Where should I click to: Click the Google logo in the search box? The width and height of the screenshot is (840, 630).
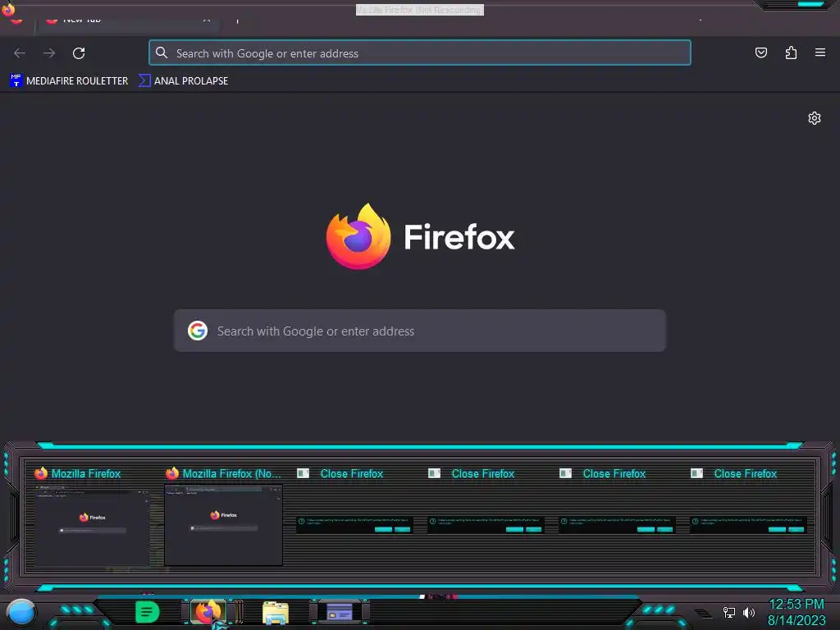[x=198, y=331]
